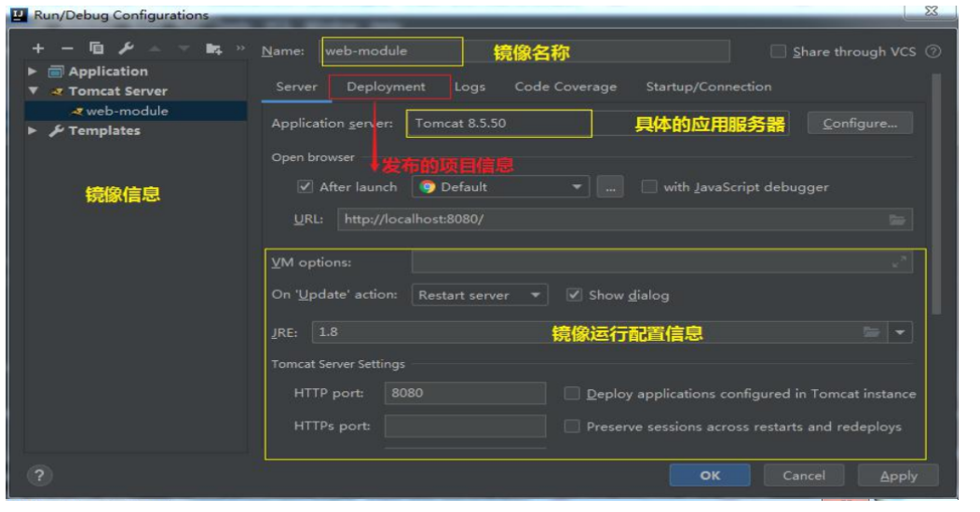Click the Apply button
980x512 pixels.
click(x=898, y=475)
